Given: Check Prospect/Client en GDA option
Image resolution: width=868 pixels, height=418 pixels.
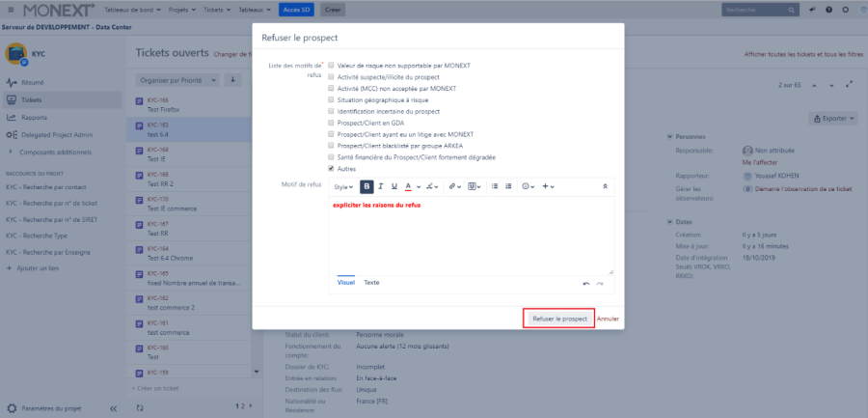Looking at the screenshot, I should pos(332,123).
